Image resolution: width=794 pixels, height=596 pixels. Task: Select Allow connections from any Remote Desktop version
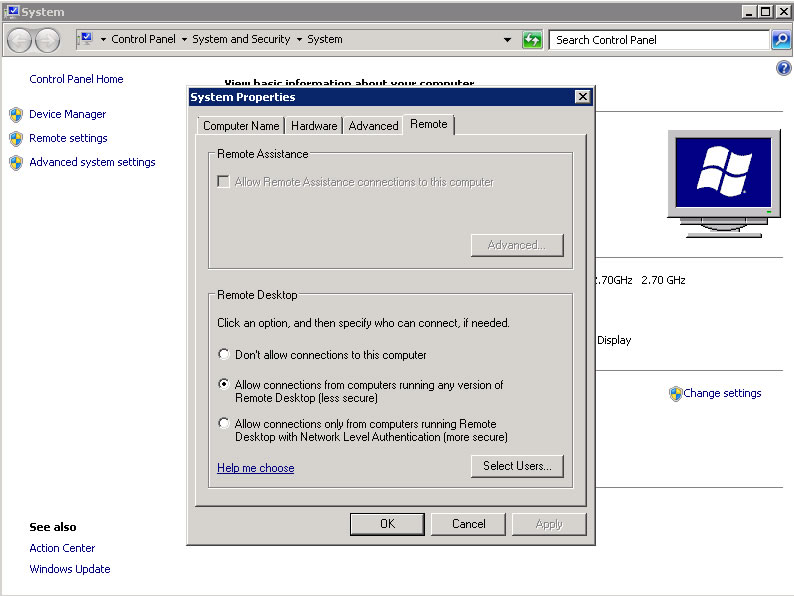(x=223, y=384)
